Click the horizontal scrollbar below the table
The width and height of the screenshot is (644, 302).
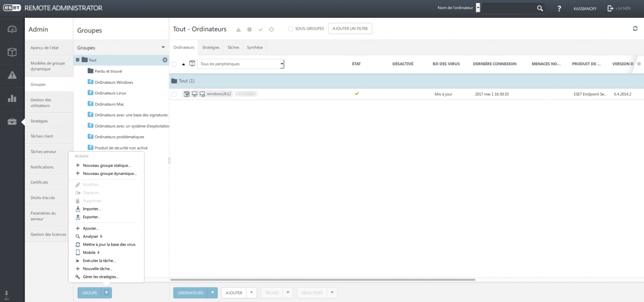pyautogui.click(x=322, y=280)
